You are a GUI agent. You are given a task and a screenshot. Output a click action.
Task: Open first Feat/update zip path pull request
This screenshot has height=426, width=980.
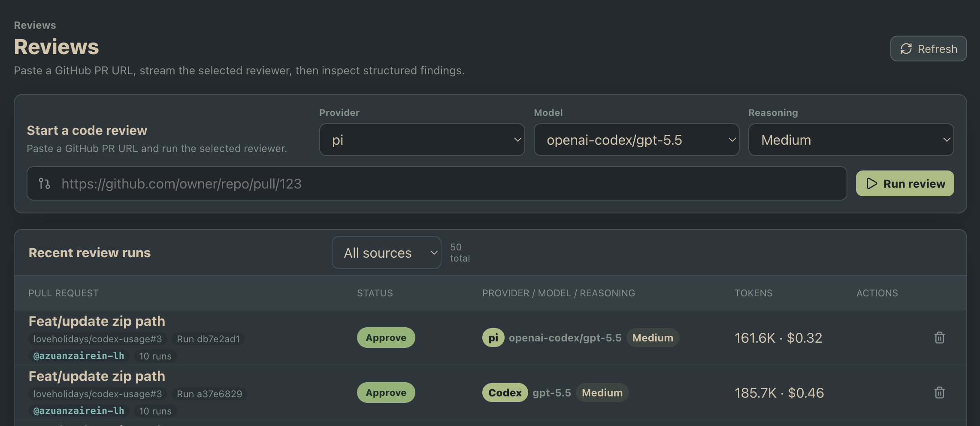coord(97,321)
